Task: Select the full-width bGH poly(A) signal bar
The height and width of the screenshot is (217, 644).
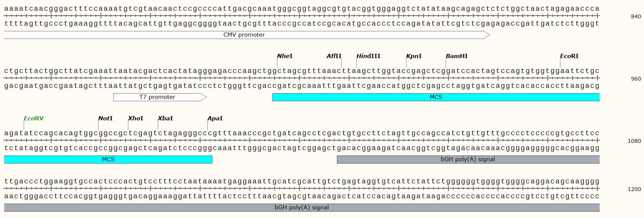Action: tap(301, 207)
